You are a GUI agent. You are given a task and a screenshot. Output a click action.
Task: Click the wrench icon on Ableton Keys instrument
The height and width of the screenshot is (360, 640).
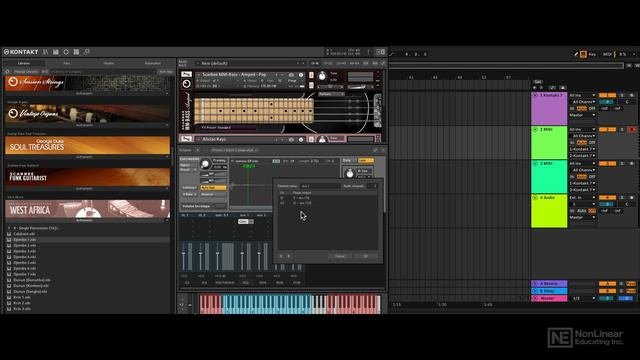coord(187,139)
